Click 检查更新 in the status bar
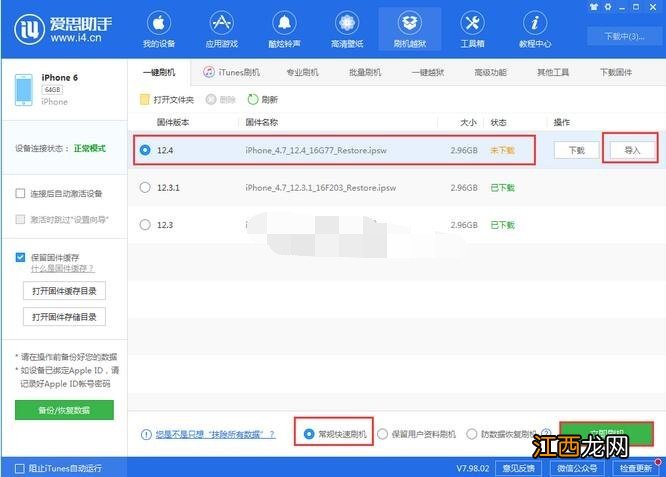This screenshot has height=477, width=666. point(635,468)
